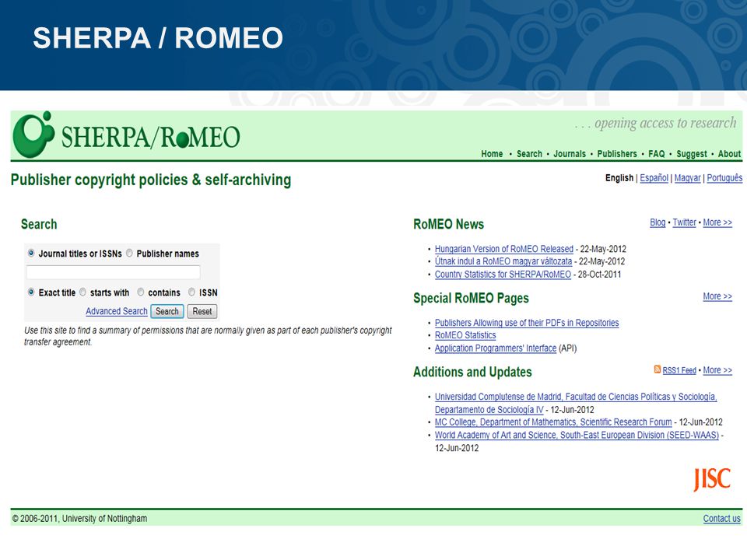Open the Advanced Search link
This screenshot has height=560, width=747.
pos(117,311)
